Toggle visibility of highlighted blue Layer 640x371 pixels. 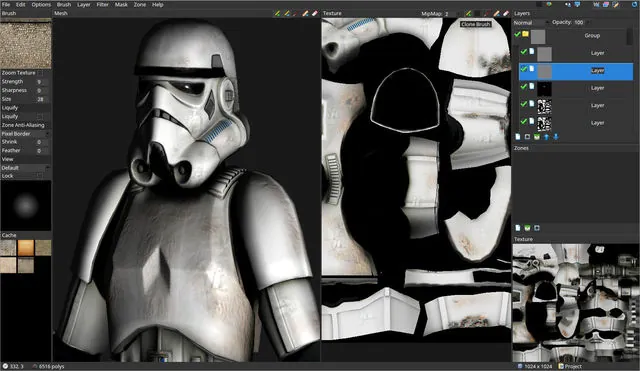click(524, 69)
